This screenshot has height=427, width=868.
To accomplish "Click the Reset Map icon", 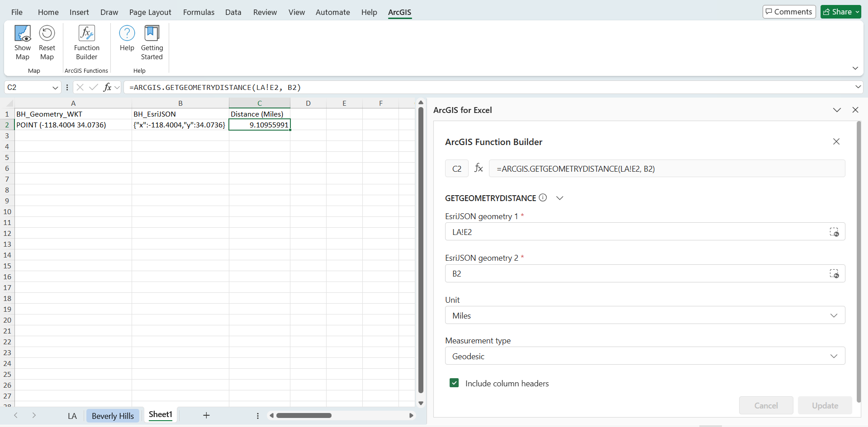I will point(47,42).
